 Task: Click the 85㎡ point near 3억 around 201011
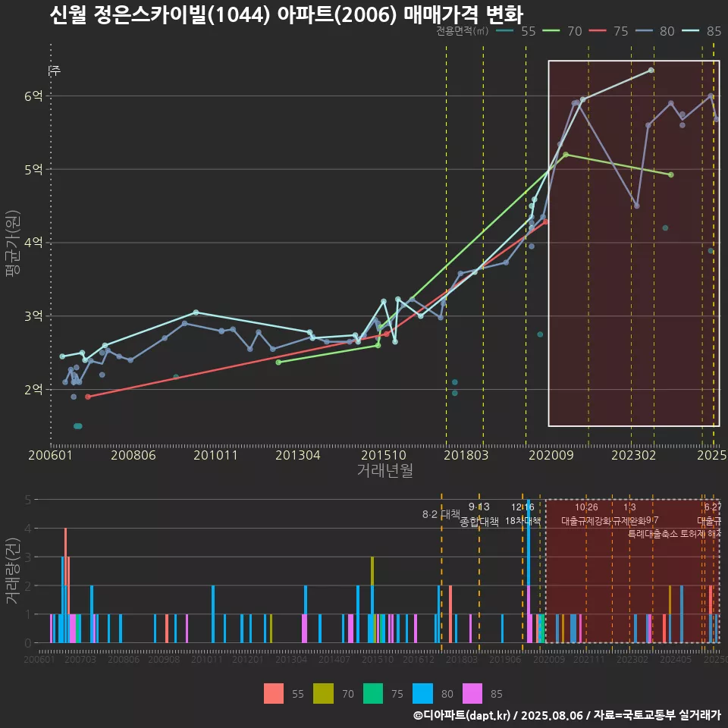pos(196,312)
